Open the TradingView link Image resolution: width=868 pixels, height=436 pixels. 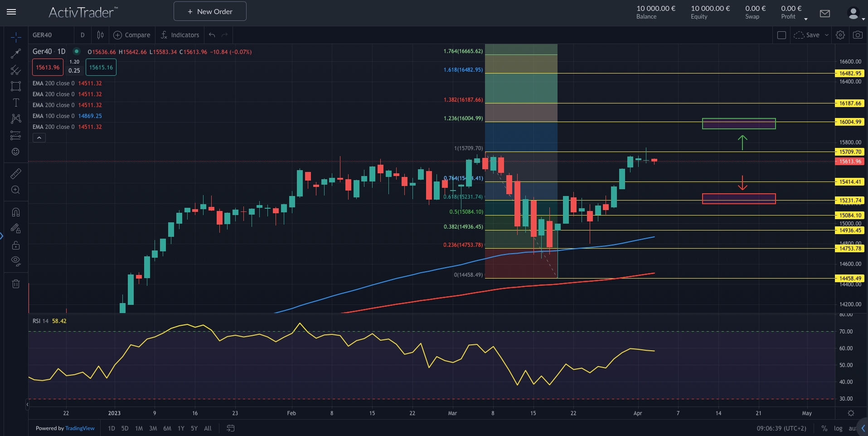pyautogui.click(x=80, y=428)
